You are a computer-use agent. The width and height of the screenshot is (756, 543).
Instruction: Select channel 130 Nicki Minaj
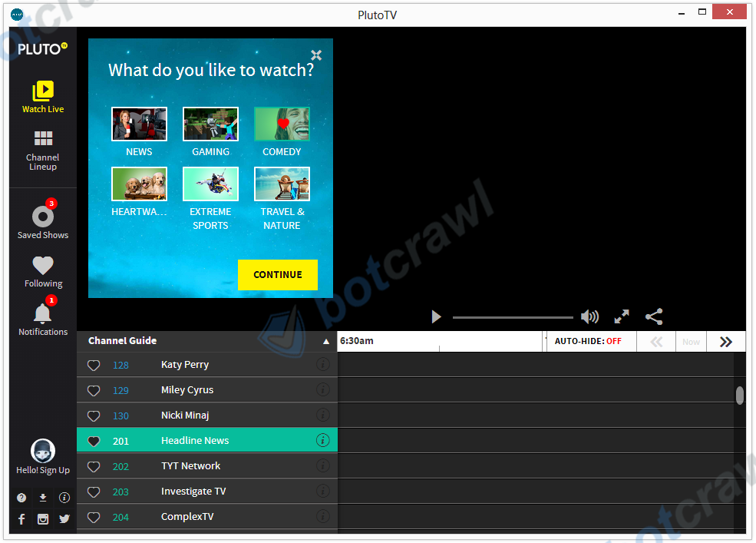click(207, 416)
